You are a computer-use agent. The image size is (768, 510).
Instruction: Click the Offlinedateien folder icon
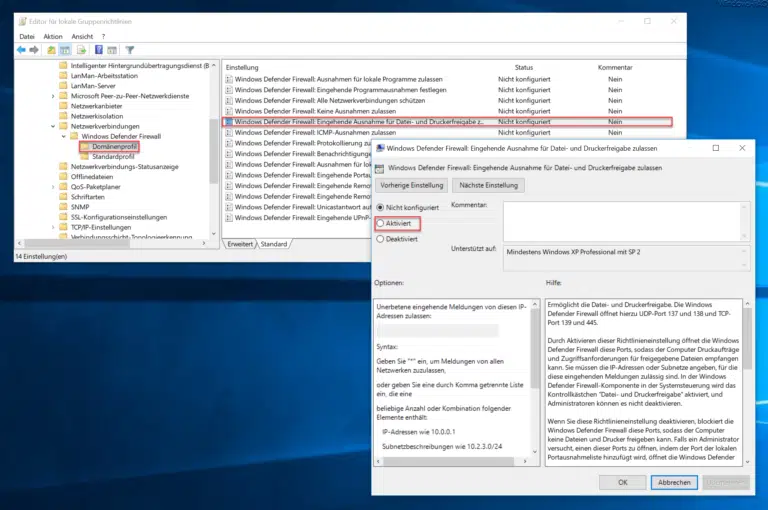pyautogui.click(x=63, y=176)
